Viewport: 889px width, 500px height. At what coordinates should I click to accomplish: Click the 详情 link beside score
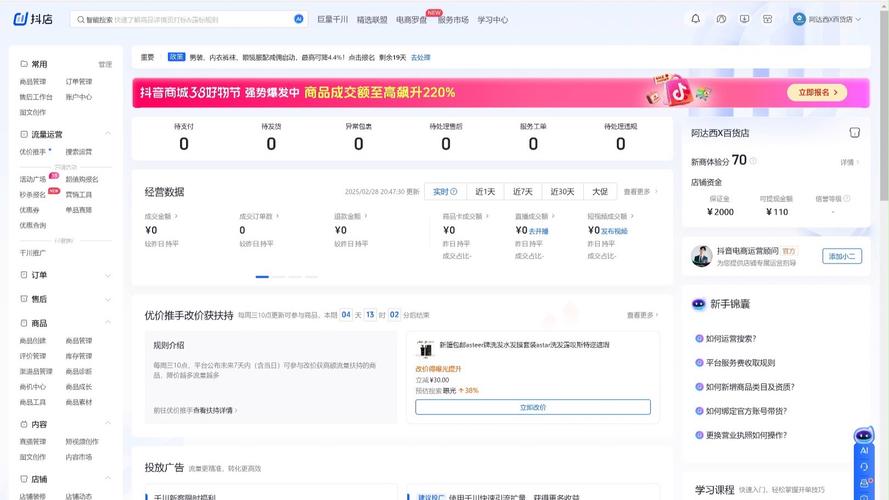pos(849,162)
